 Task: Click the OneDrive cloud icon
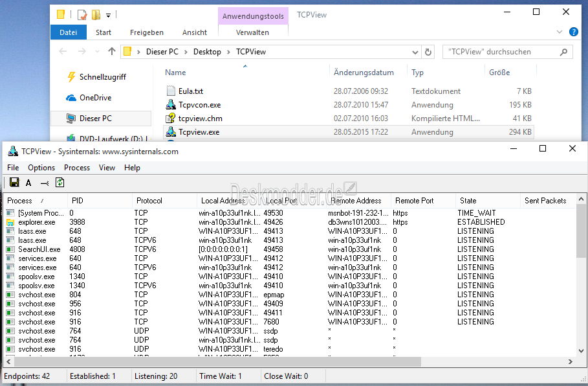coord(71,98)
